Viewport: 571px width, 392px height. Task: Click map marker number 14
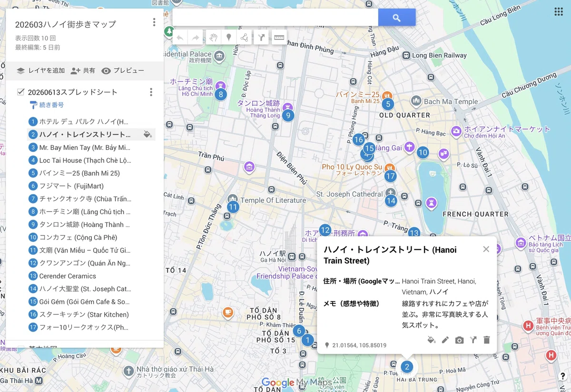click(x=391, y=201)
